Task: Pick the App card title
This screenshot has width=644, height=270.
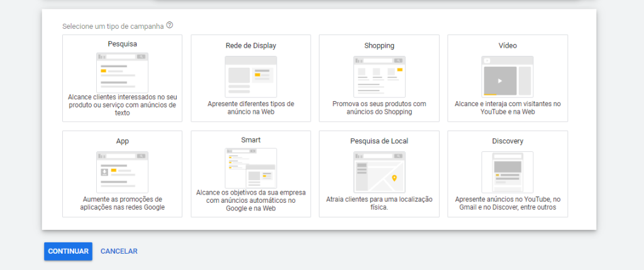Action: click(x=123, y=141)
